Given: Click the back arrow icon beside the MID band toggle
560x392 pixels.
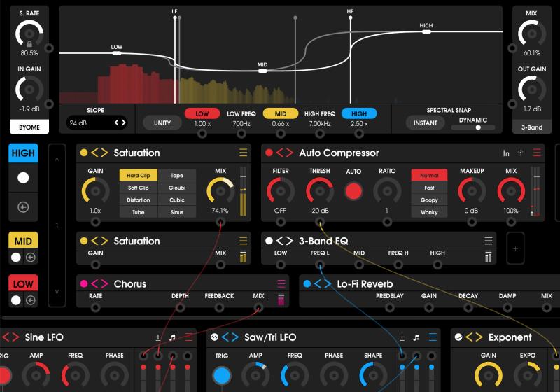Looking at the screenshot, I should coord(31,258).
